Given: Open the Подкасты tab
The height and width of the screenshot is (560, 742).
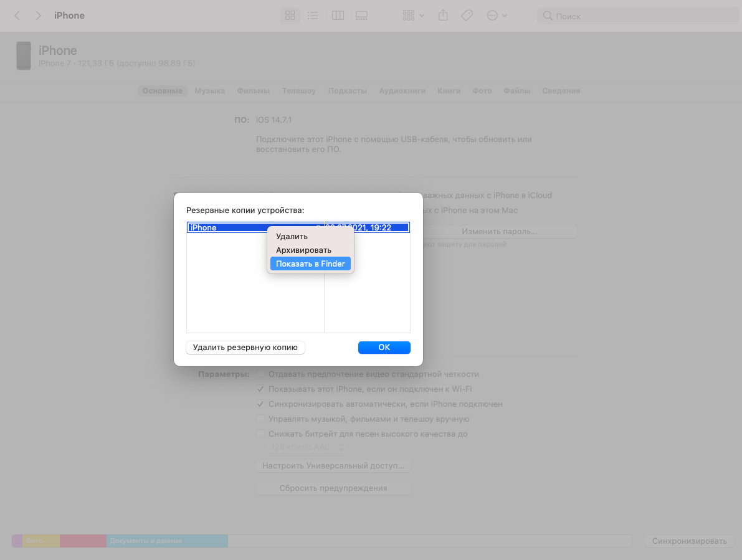Looking at the screenshot, I should point(348,91).
